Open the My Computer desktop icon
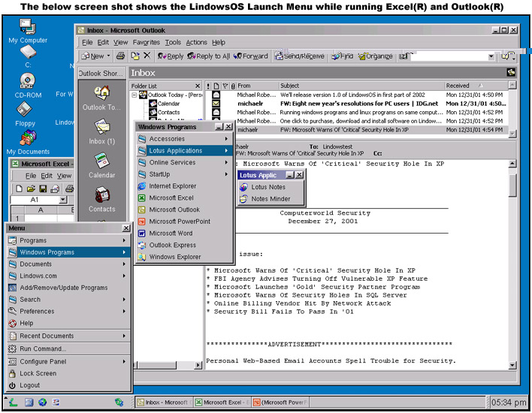This screenshot has width=532, height=413. [27, 29]
